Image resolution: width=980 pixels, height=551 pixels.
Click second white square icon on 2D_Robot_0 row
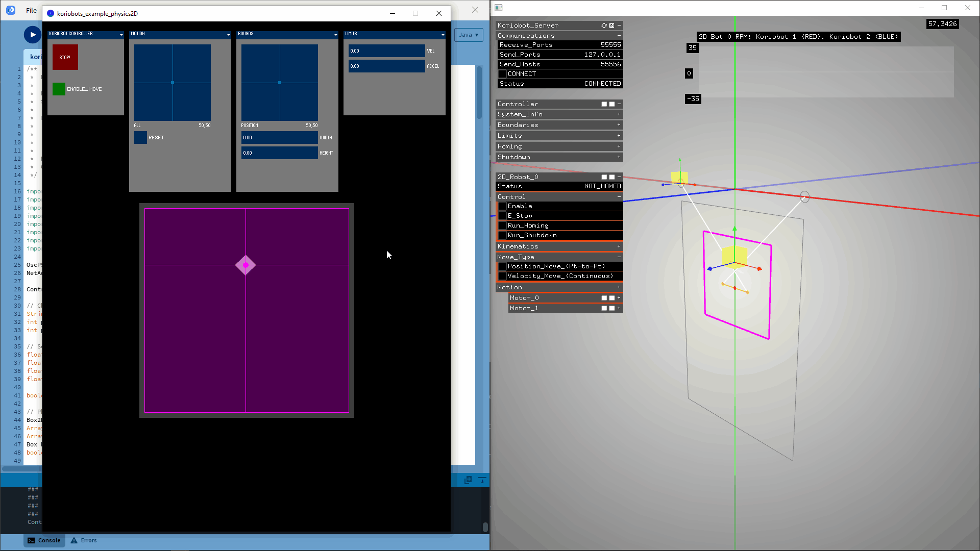(612, 177)
